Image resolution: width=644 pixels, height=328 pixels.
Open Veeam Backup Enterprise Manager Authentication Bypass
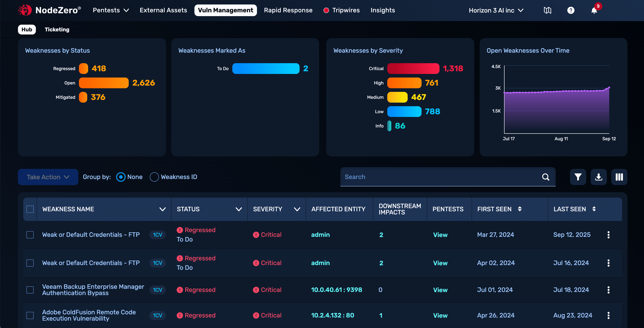pos(93,290)
